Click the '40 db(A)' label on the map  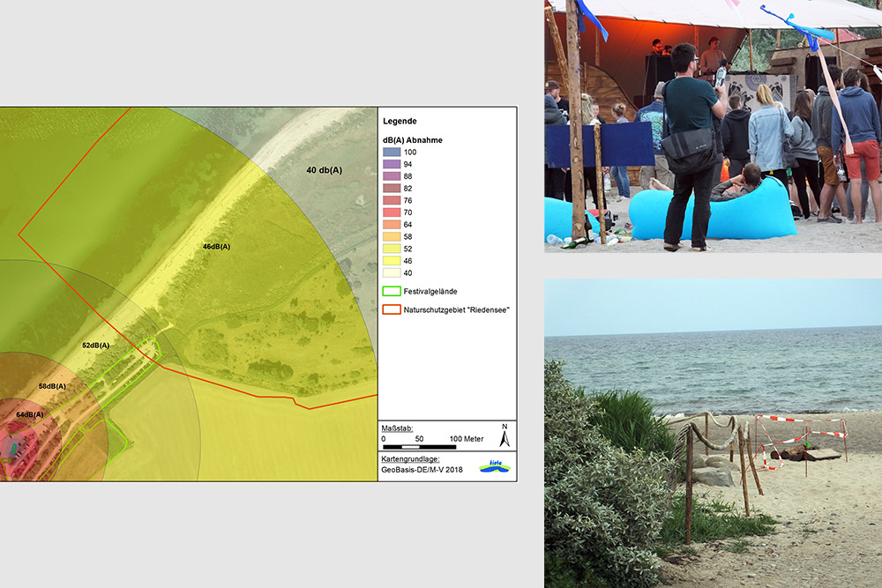[324, 170]
